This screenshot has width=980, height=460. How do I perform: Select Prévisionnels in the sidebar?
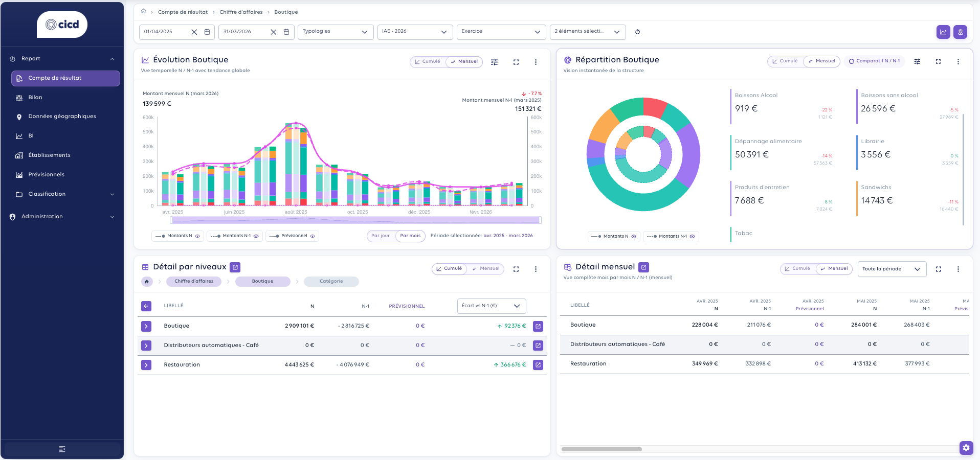[x=46, y=175]
